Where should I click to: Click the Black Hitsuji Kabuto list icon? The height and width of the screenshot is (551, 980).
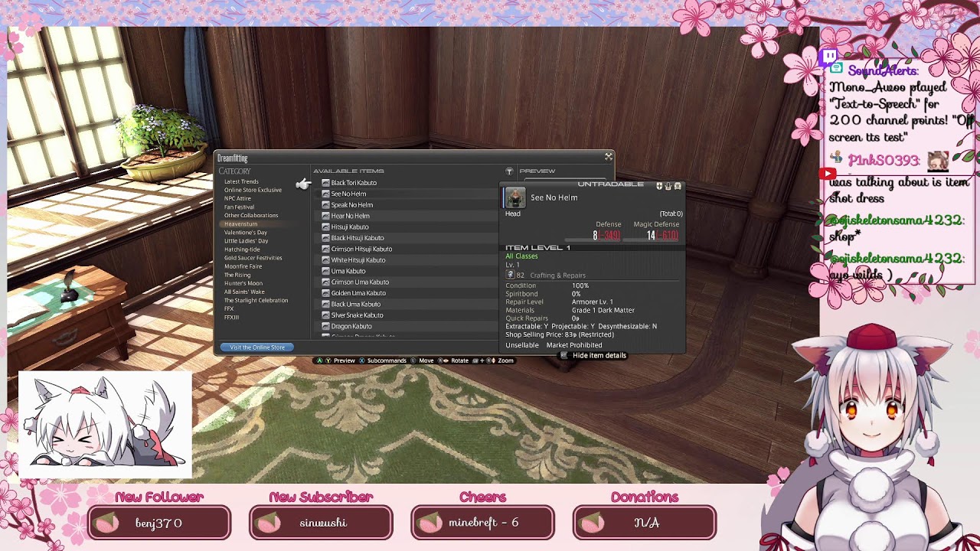click(325, 238)
